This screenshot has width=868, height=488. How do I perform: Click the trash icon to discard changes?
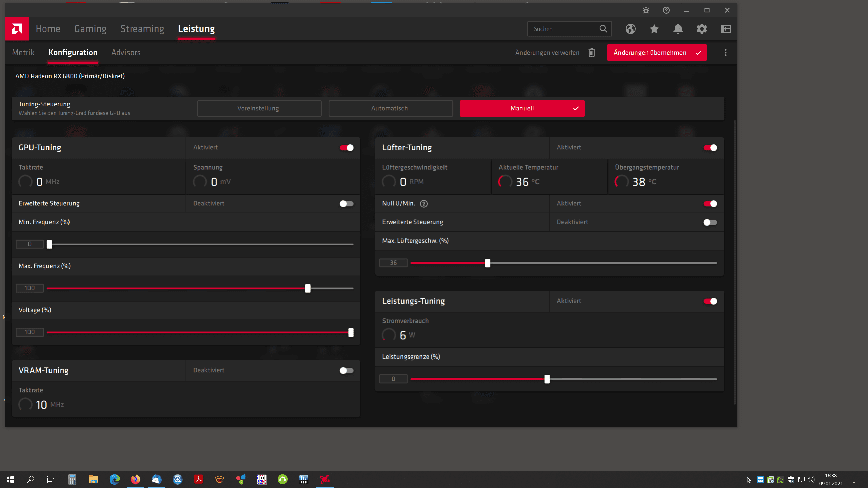tap(592, 53)
